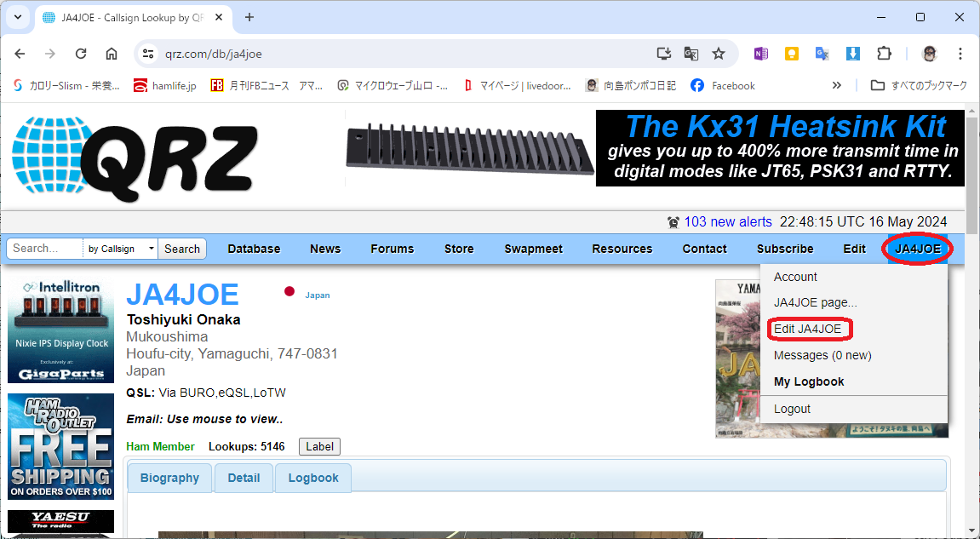Open the Subscribe menu

coord(785,249)
